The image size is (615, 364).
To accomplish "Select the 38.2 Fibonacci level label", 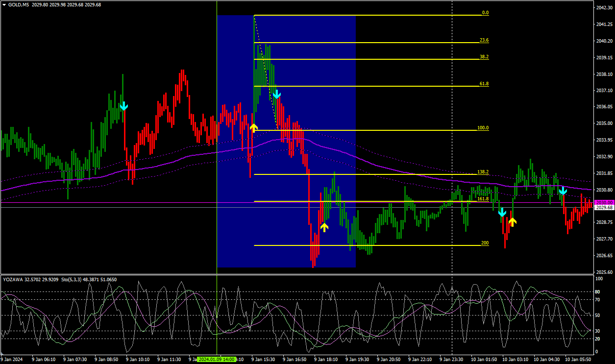I will click(x=484, y=57).
